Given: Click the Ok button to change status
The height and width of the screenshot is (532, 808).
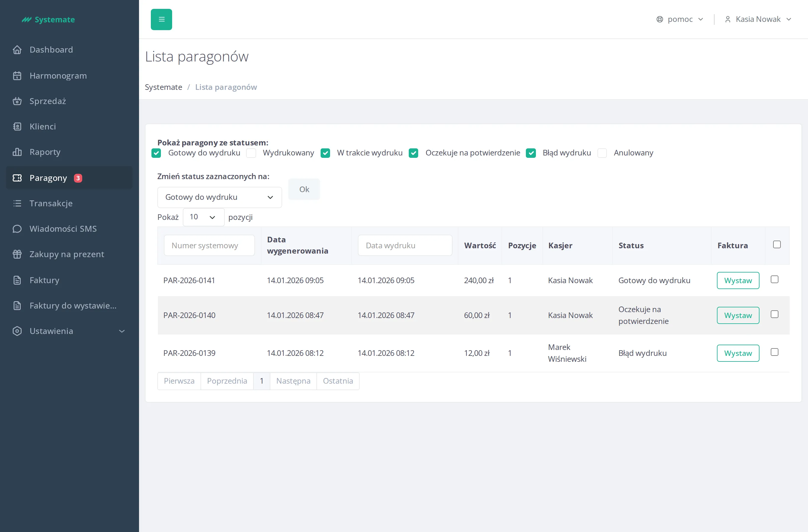Looking at the screenshot, I should 304,189.
